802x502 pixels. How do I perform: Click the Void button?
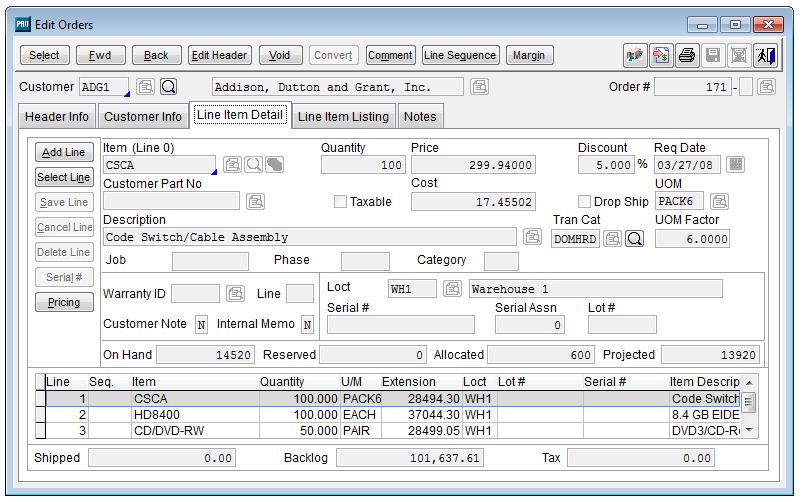(280, 55)
